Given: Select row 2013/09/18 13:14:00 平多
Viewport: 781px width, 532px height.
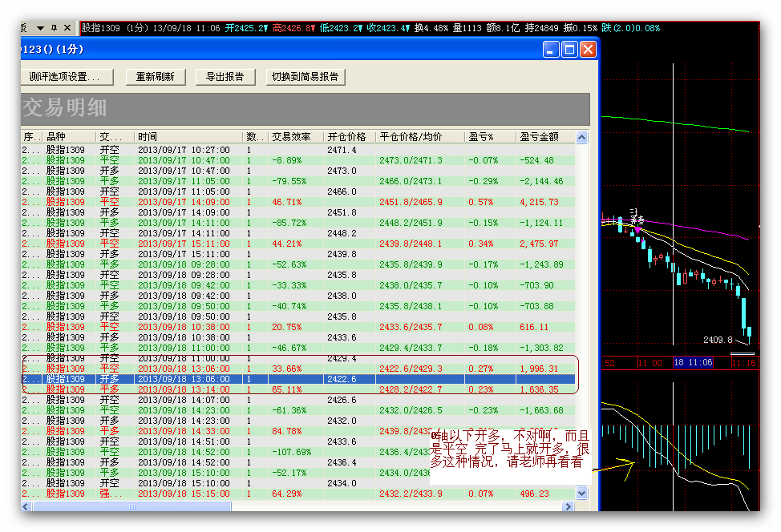Looking at the screenshot, I should (297, 389).
